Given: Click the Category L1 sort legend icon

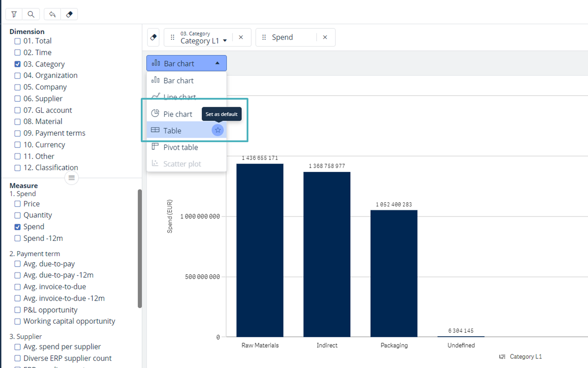Looking at the screenshot, I should (x=502, y=356).
